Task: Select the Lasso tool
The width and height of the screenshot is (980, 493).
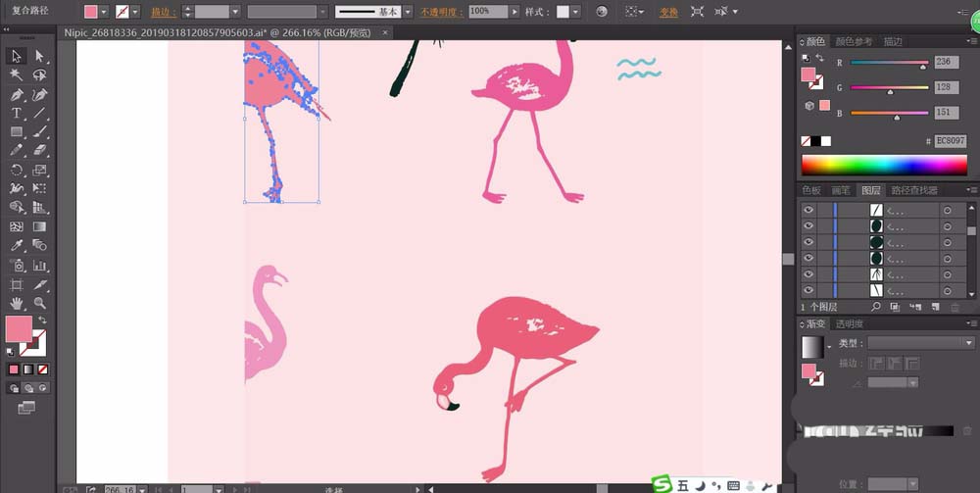Action: (x=40, y=75)
